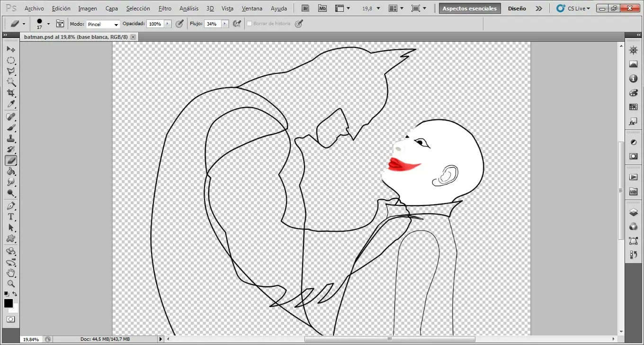
Task: Switch to the 'Diseño' workspace
Action: (517, 9)
